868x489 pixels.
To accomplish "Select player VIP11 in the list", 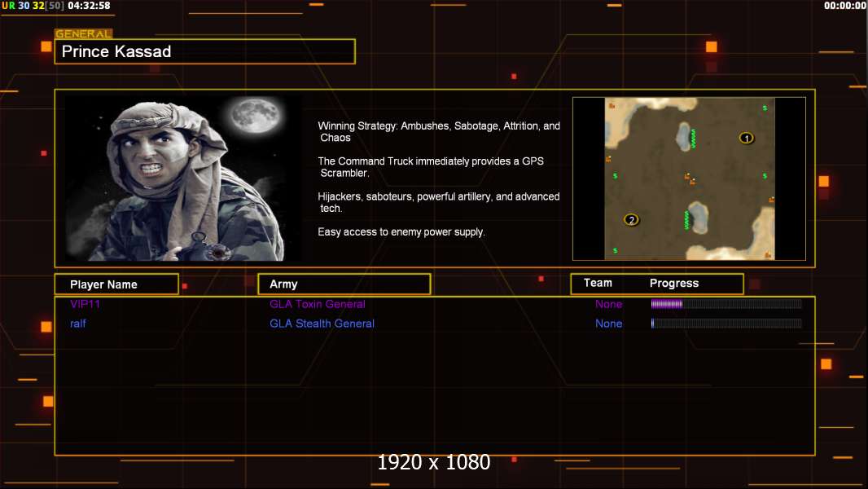I will click(85, 304).
